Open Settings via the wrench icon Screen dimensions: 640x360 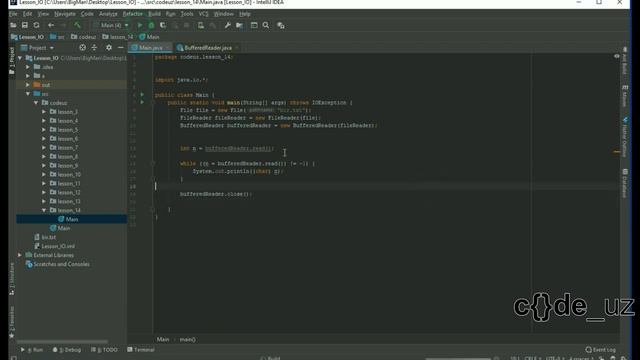(x=228, y=25)
